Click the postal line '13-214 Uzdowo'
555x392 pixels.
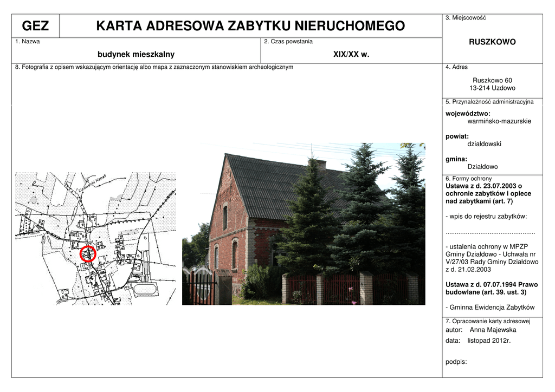point(492,88)
